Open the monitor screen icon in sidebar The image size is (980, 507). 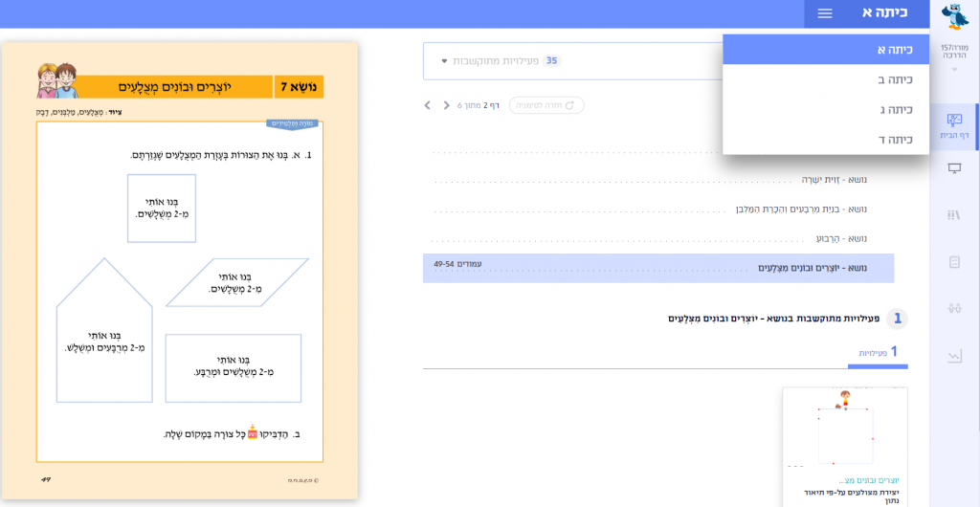954,168
